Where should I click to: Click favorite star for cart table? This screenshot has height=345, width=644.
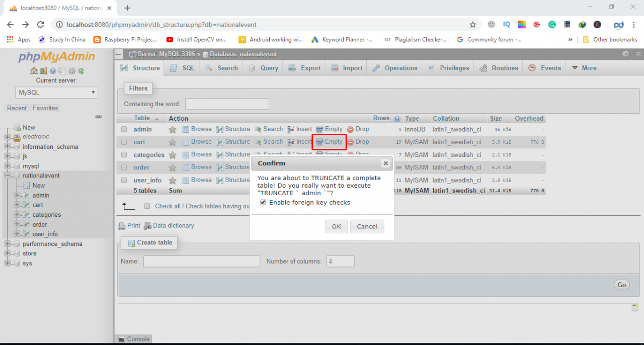click(173, 142)
